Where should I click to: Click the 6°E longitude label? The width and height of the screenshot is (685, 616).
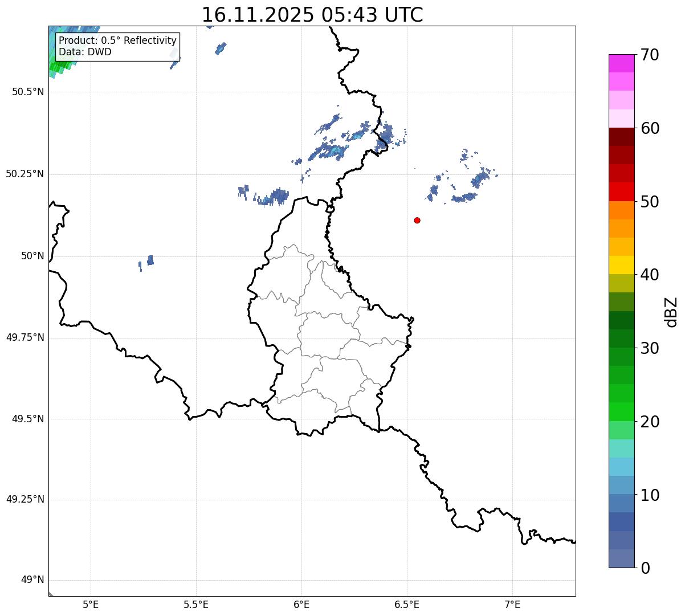click(301, 604)
